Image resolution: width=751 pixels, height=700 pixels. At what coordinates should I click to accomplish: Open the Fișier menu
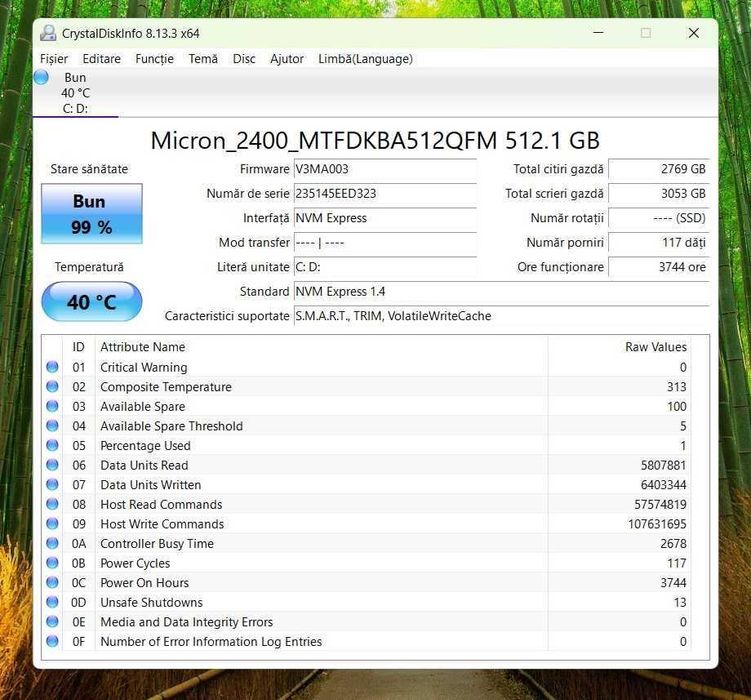(54, 59)
